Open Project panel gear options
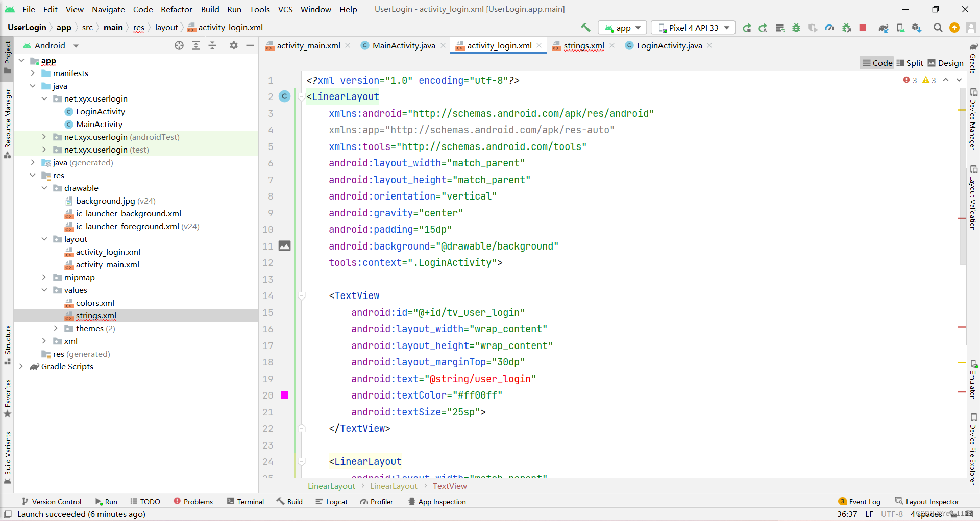This screenshot has width=980, height=521. point(234,45)
